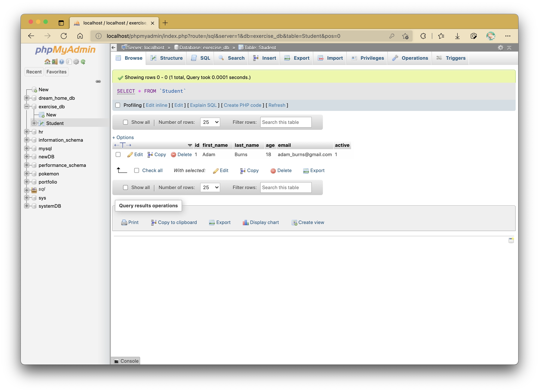Expand the Student table node

click(x=34, y=123)
